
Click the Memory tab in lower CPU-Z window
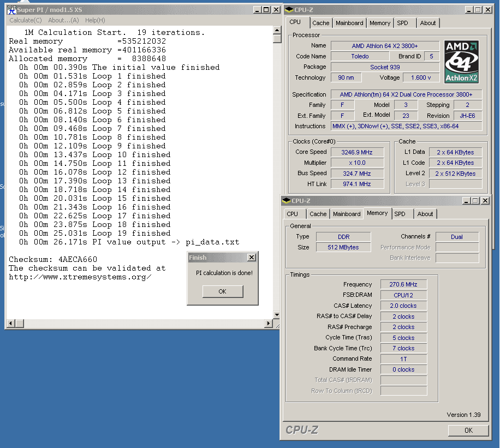[377, 213]
